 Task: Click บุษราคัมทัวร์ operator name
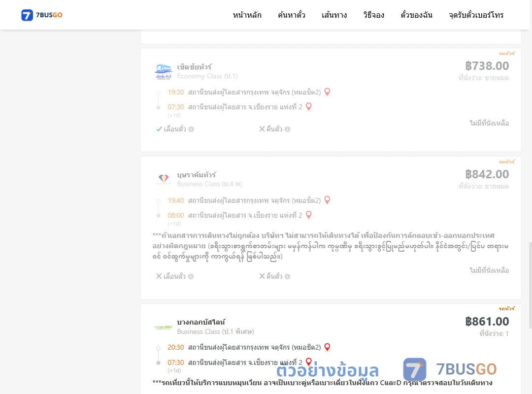(197, 175)
